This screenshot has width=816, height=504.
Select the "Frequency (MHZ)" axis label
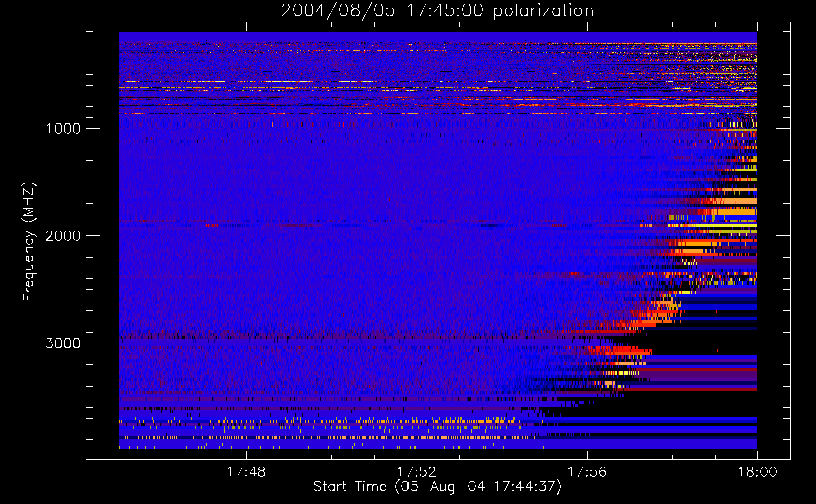click(29, 242)
